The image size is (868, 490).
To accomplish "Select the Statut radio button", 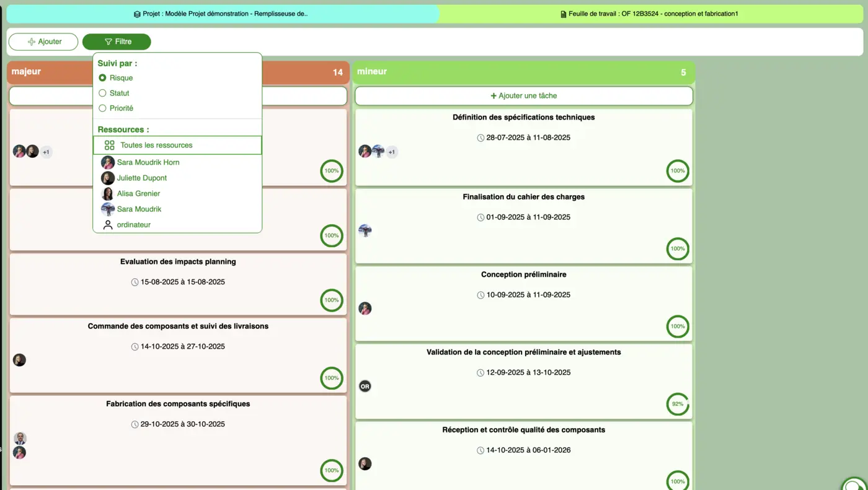I will [102, 93].
